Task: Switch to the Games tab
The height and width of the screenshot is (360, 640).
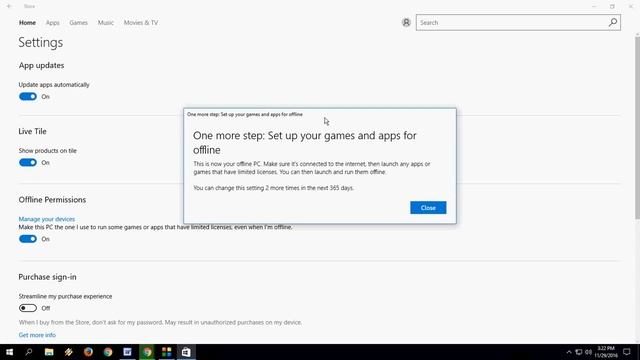Action: point(78,23)
